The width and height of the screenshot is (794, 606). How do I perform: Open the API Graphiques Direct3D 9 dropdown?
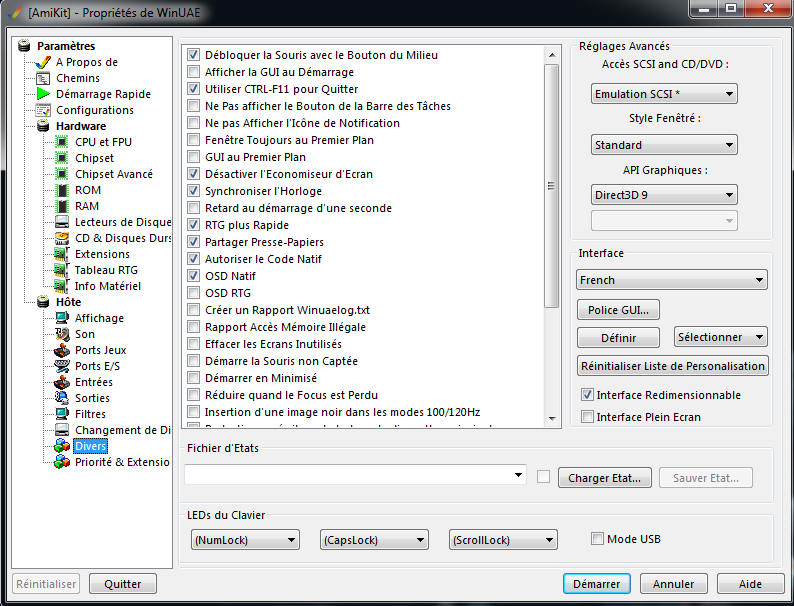pos(664,195)
